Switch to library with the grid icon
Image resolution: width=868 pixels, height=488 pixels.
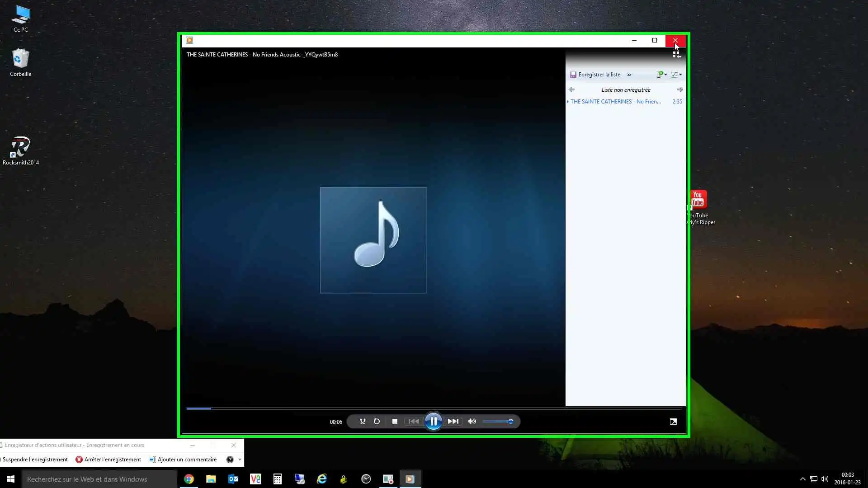(676, 54)
